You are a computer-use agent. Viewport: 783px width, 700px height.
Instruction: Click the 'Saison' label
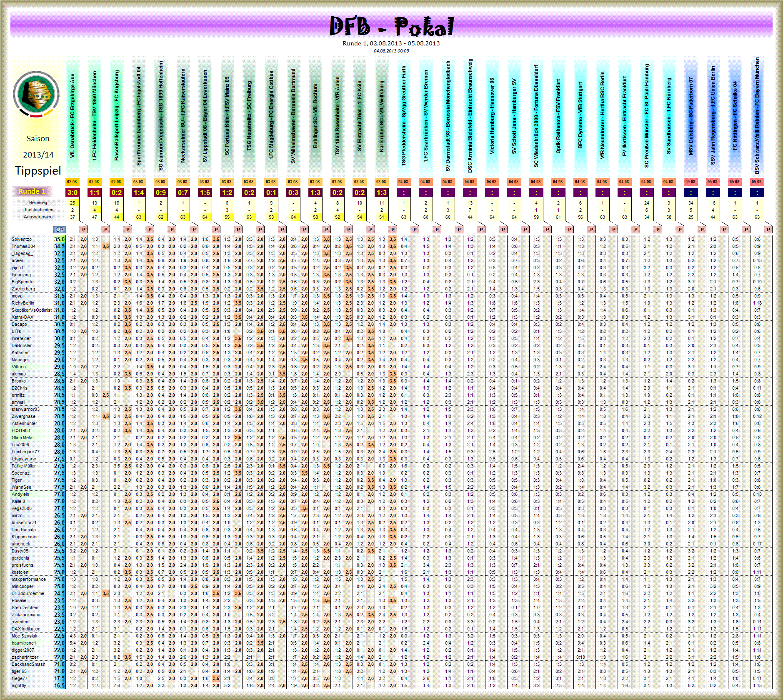click(38, 138)
